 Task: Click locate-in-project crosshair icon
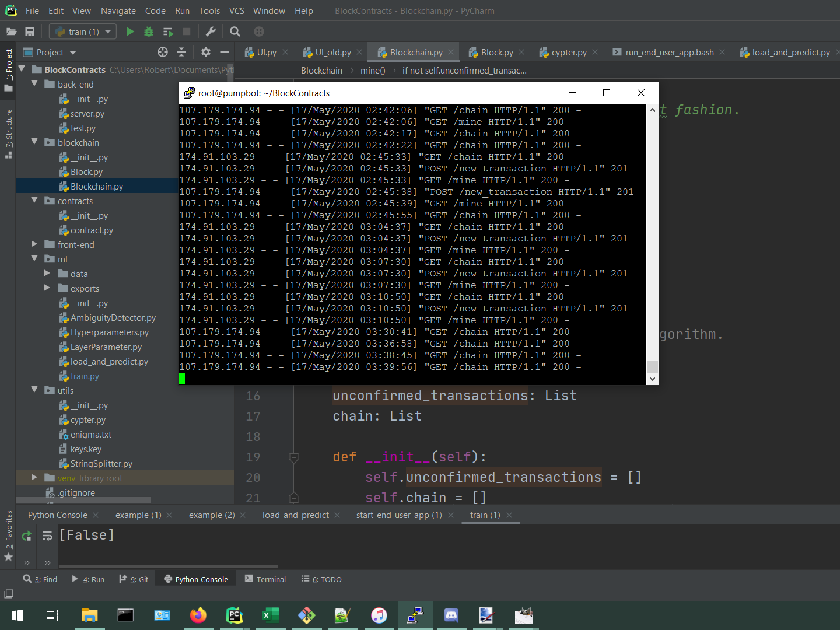(x=163, y=52)
